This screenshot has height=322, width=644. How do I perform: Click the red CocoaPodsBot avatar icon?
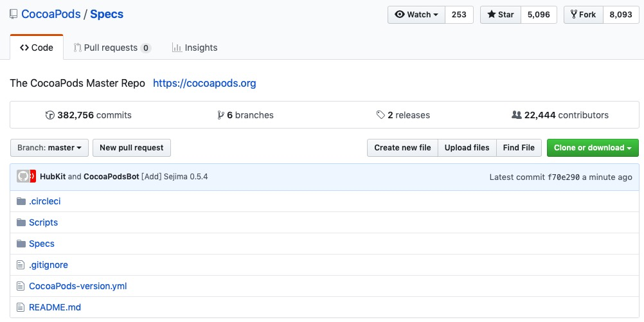pos(33,177)
